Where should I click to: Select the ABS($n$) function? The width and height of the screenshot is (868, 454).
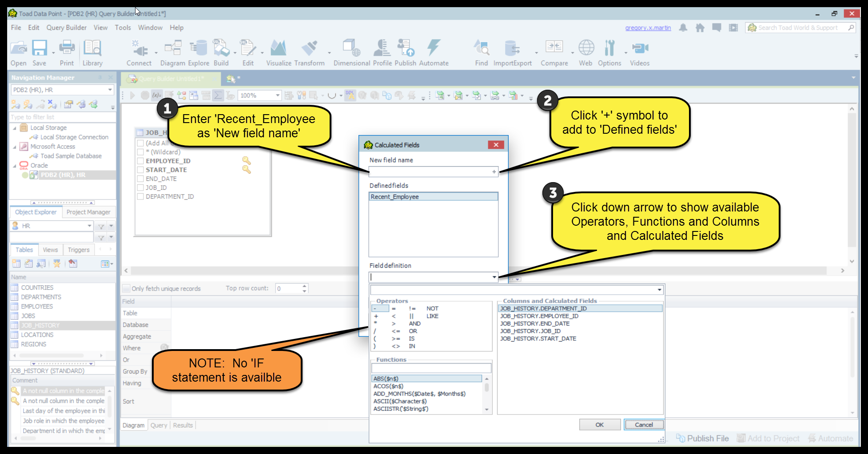pyautogui.click(x=426, y=378)
